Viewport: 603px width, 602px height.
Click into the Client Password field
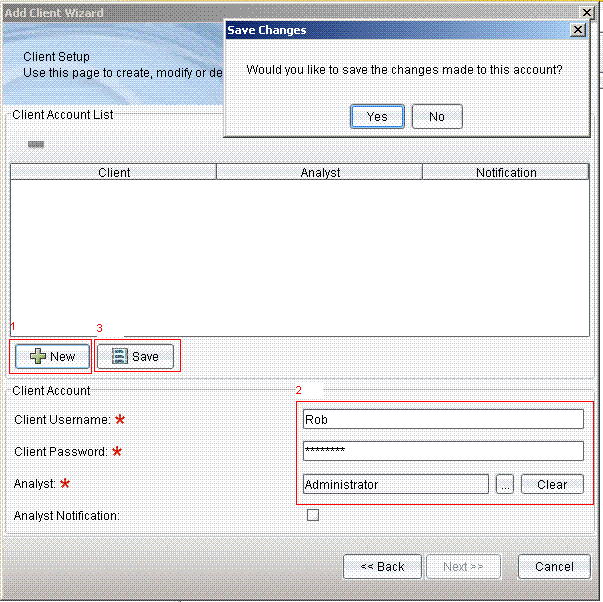click(x=443, y=451)
